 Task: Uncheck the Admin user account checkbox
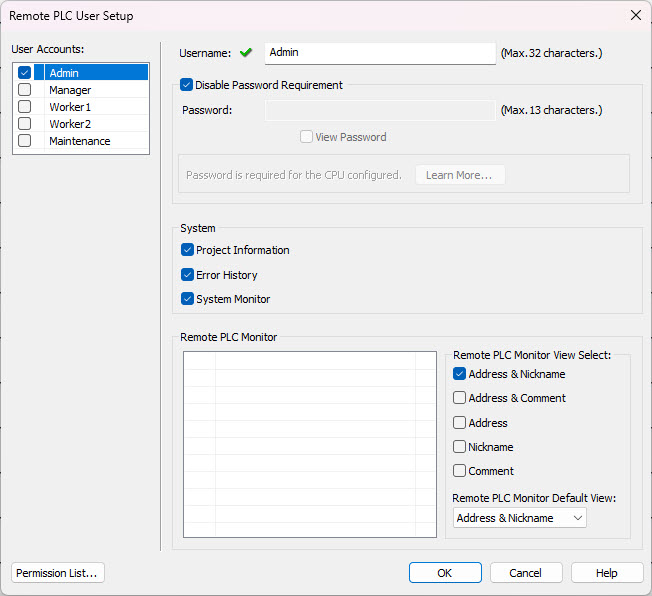pyautogui.click(x=25, y=73)
